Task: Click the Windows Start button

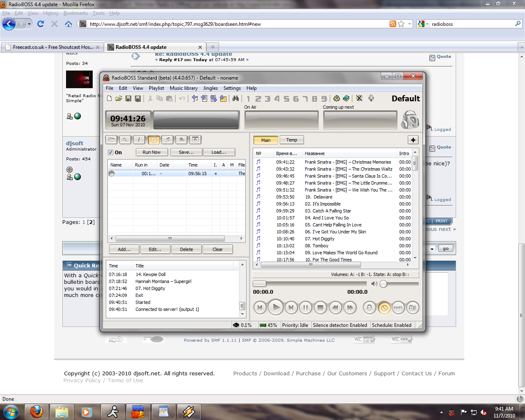Action: click(x=11, y=412)
